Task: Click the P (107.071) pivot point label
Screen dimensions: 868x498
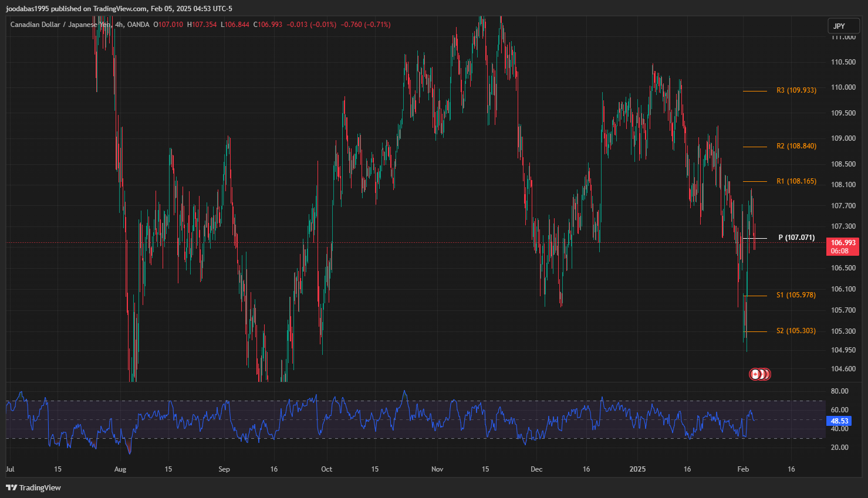Action: [x=796, y=238]
